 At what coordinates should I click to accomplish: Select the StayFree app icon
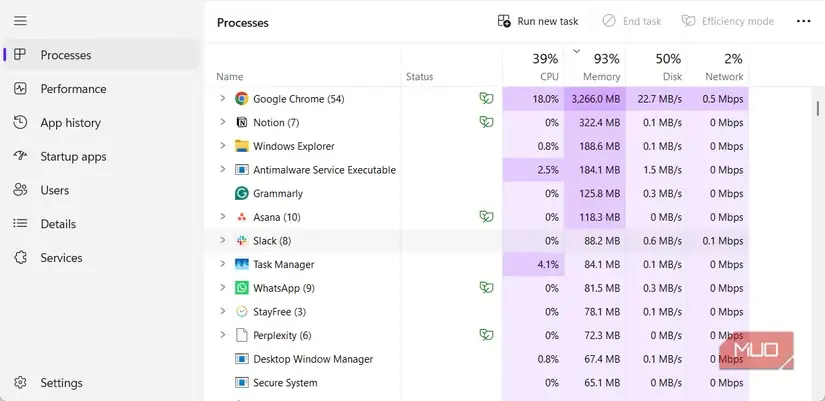click(x=242, y=312)
